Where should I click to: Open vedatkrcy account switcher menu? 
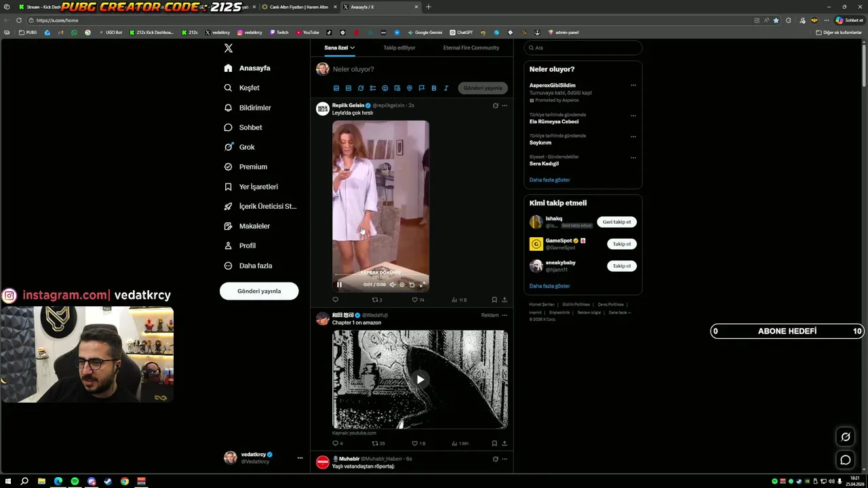tap(263, 457)
